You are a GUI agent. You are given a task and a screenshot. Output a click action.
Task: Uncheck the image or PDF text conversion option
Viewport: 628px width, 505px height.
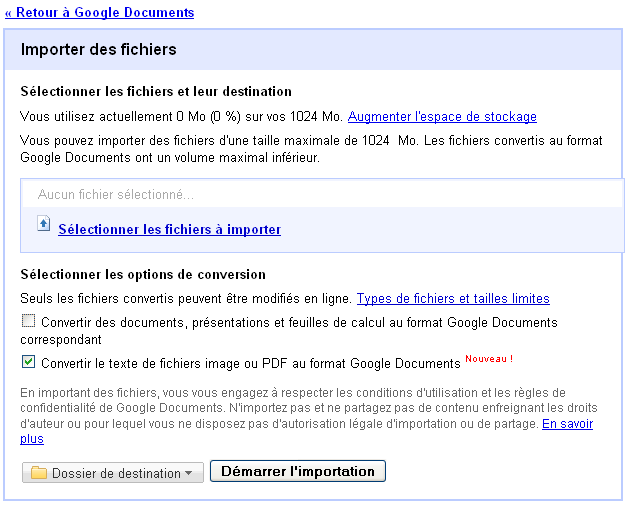(x=29, y=361)
